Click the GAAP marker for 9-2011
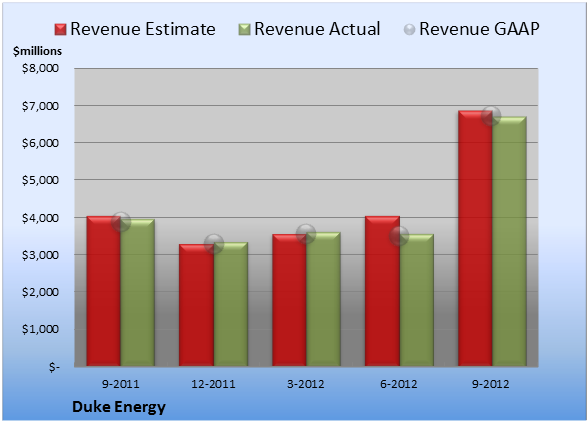The width and height of the screenshot is (588, 422). (x=121, y=222)
